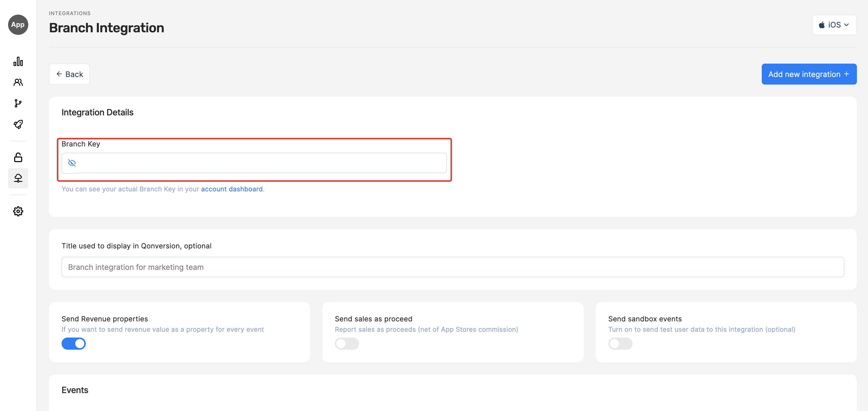Screen dimensions: 868x411
Task: Enable Send sandbox events toggle
Action: click(620, 344)
